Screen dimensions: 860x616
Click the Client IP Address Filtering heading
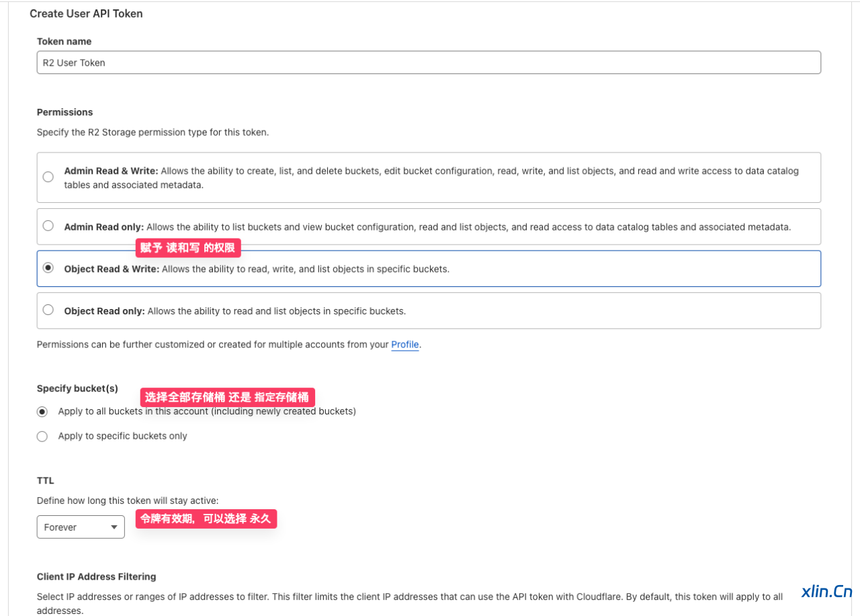tap(96, 576)
